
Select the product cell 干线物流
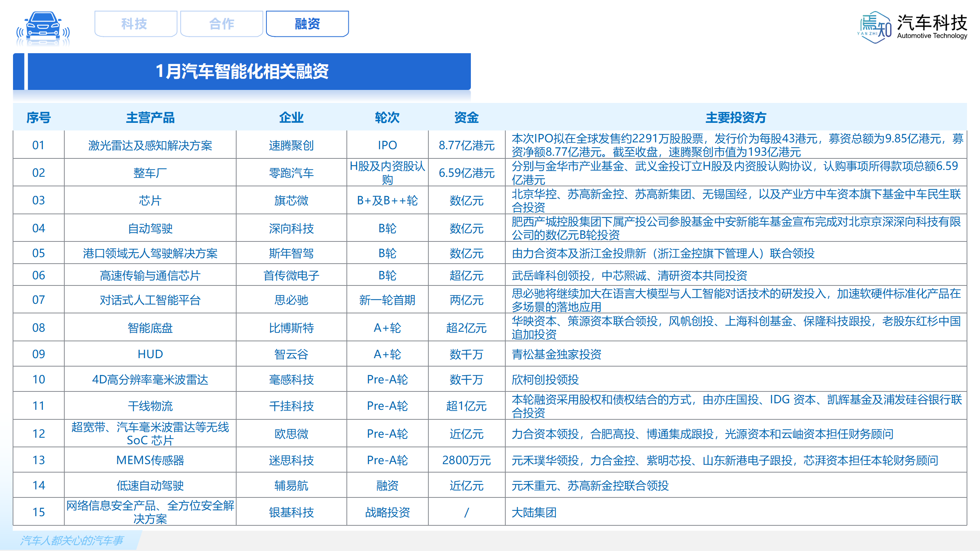[150, 406]
